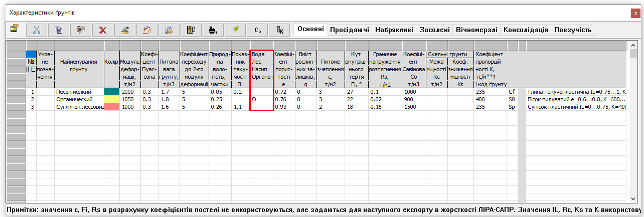Click the Word export icon

tap(169, 30)
